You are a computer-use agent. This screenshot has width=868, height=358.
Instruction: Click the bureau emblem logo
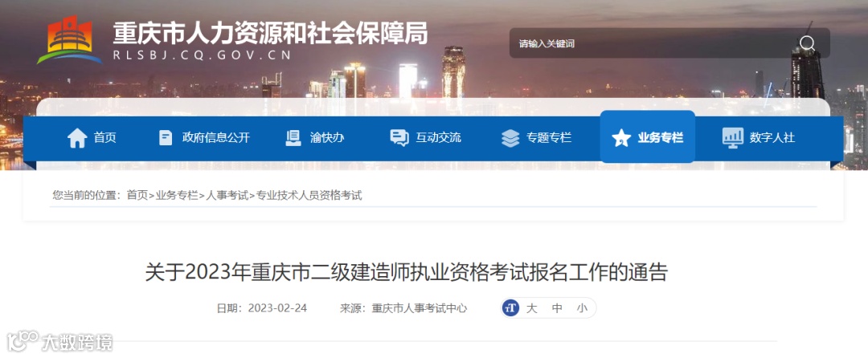click(x=70, y=40)
